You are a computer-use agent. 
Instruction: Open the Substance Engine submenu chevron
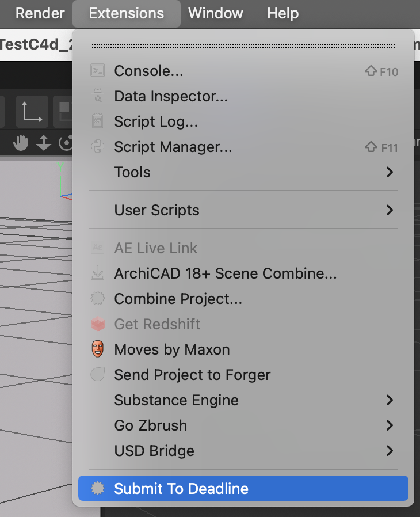(x=390, y=400)
